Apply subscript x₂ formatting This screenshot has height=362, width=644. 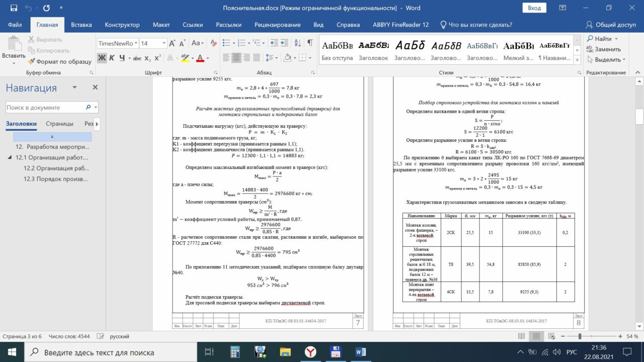coord(148,58)
